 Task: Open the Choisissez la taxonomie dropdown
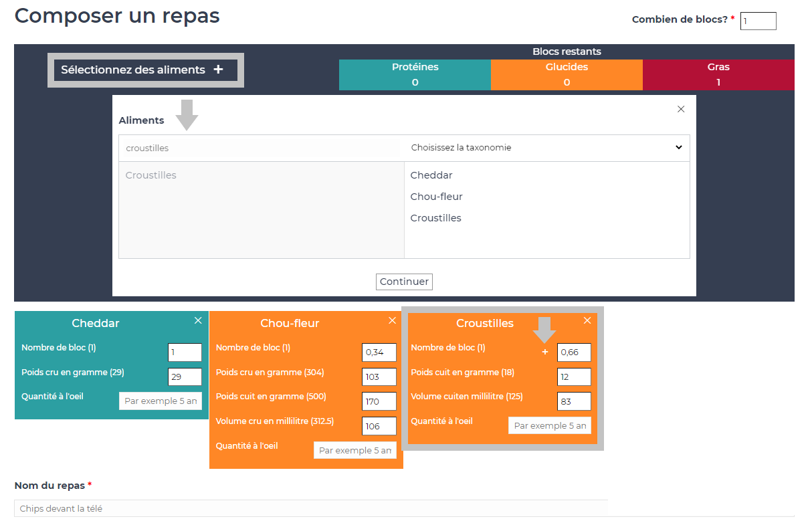(546, 148)
